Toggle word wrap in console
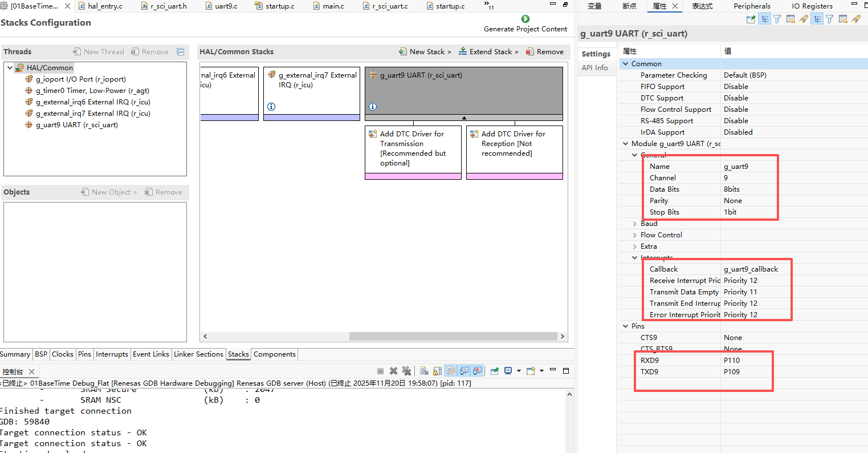The height and width of the screenshot is (453, 868). tap(451, 371)
